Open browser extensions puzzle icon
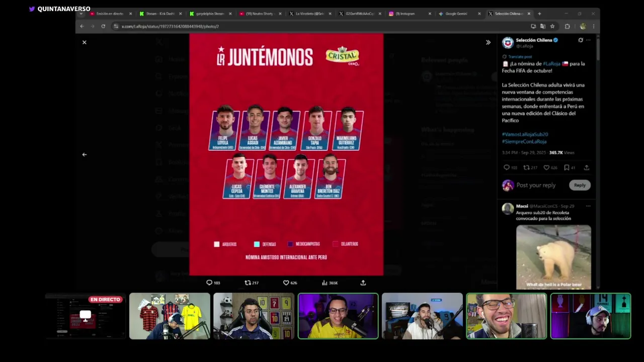The width and height of the screenshot is (644, 362). 567,26
